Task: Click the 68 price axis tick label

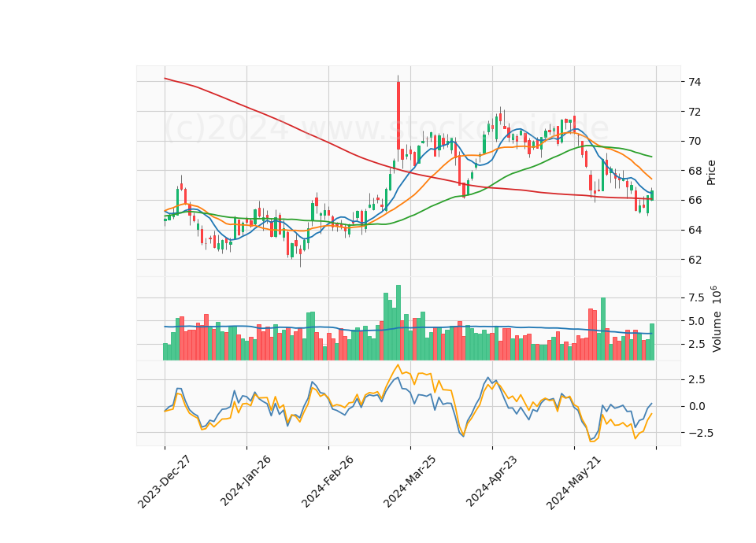Action: [x=695, y=171]
